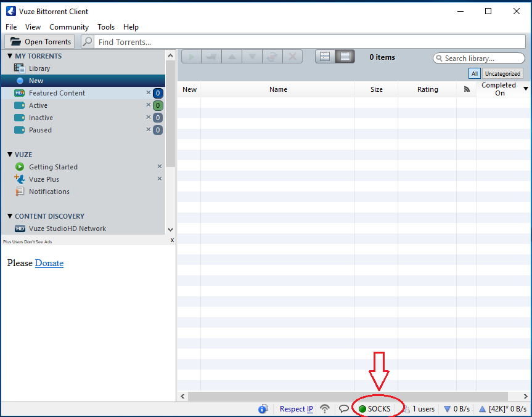
Task: Close the Active sidebar entry
Action: (x=149, y=105)
